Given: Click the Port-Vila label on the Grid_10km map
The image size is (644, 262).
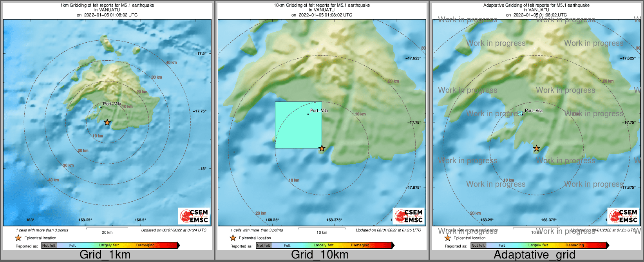Looking at the screenshot, I should pyautogui.click(x=319, y=110).
